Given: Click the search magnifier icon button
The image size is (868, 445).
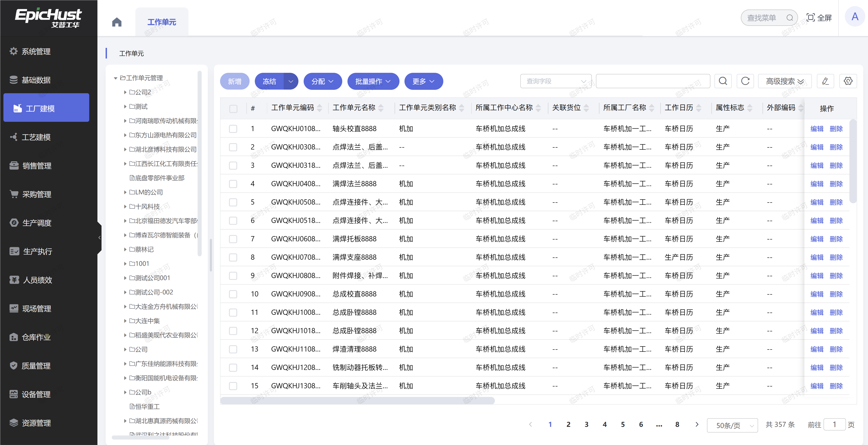Looking at the screenshot, I should click(x=723, y=81).
